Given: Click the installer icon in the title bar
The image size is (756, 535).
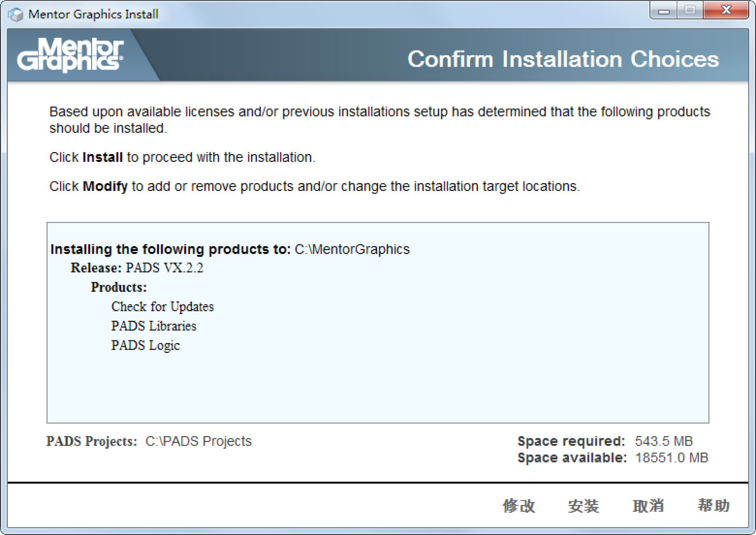Looking at the screenshot, I should [x=16, y=14].
